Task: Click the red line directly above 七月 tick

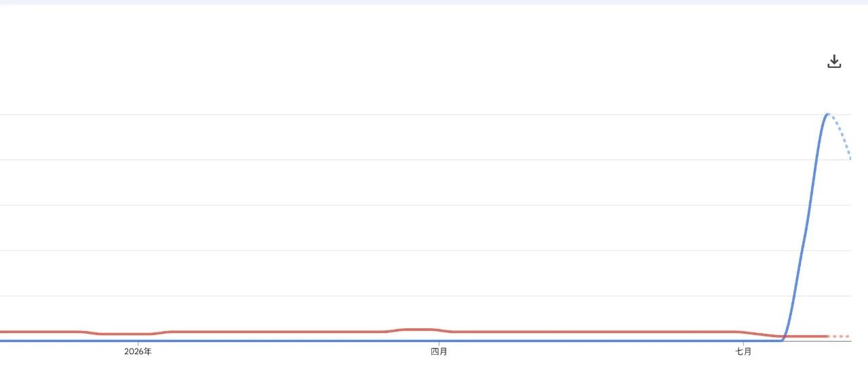Action: (x=744, y=332)
